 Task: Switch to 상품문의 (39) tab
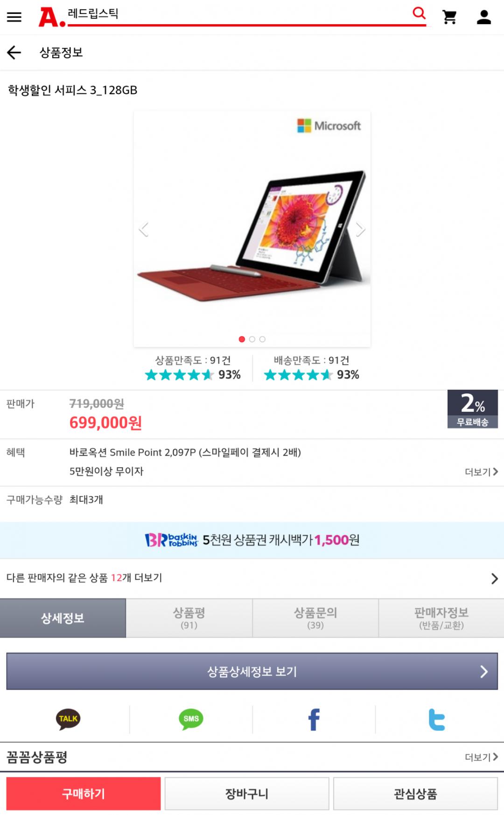click(315, 618)
